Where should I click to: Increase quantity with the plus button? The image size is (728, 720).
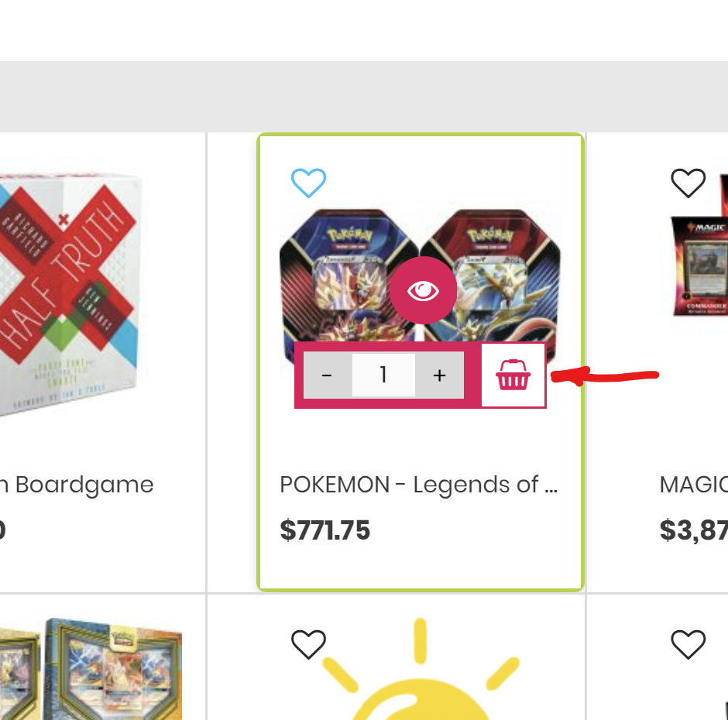pos(439,375)
